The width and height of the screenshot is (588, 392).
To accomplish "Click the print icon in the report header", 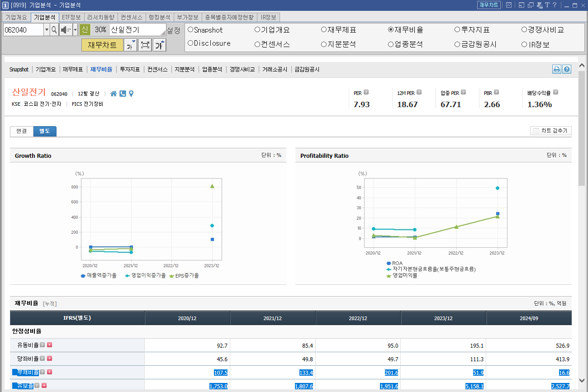I will (x=557, y=70).
